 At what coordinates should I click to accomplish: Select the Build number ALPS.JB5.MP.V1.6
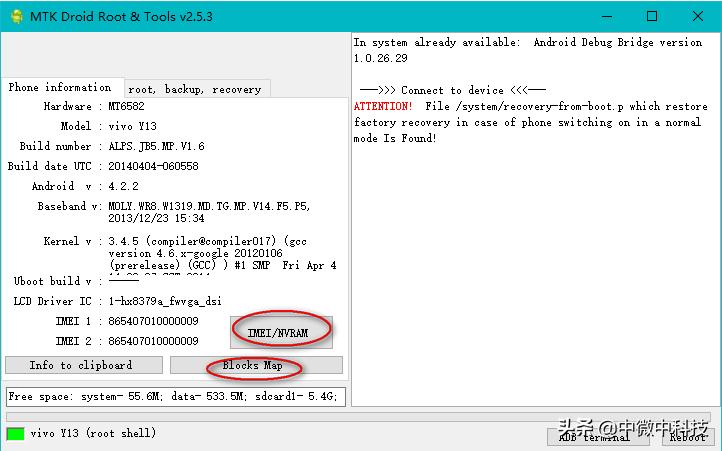click(156, 146)
